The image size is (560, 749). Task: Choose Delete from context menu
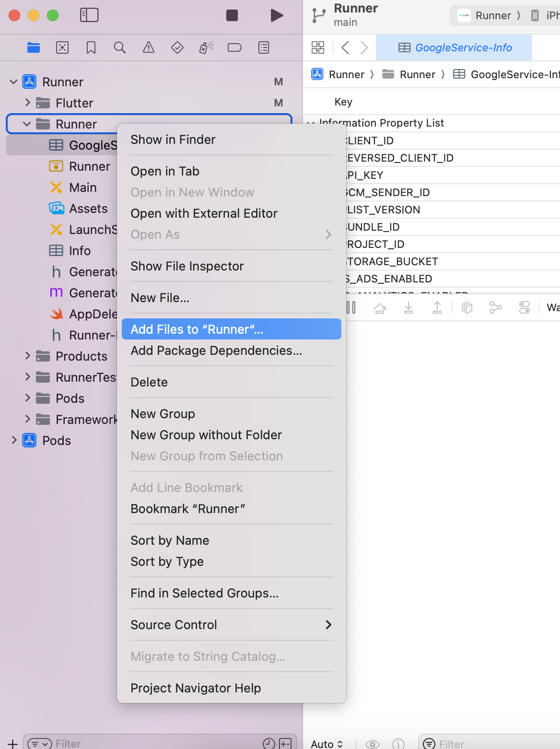click(232, 382)
